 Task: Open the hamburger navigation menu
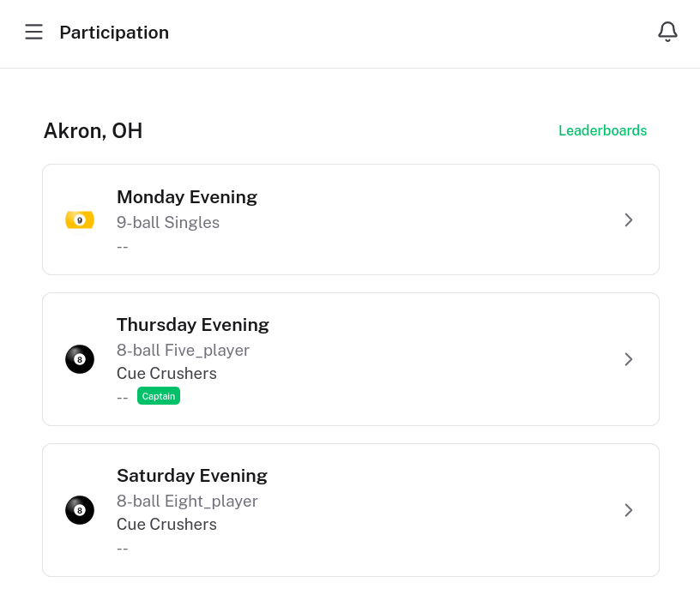click(33, 32)
